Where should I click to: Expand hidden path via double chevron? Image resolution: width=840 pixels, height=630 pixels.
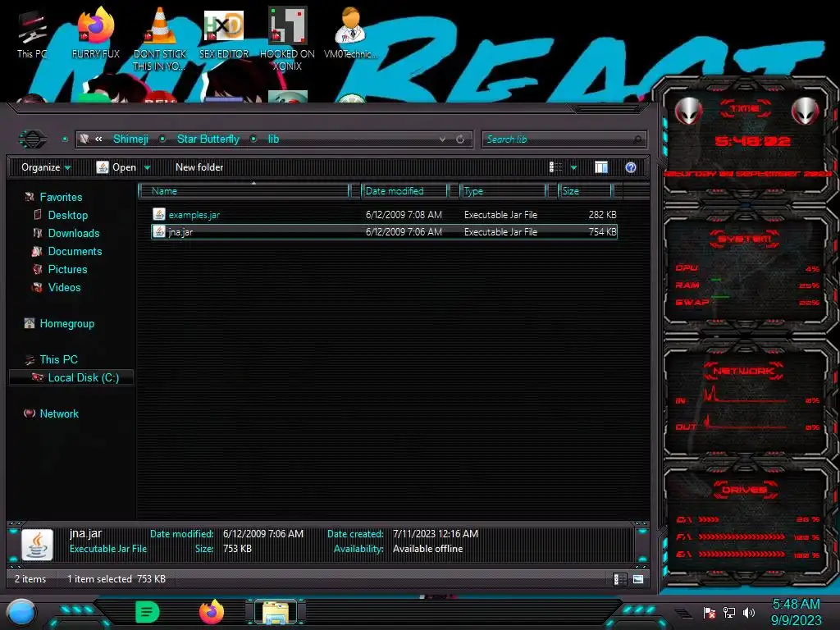[x=98, y=139]
